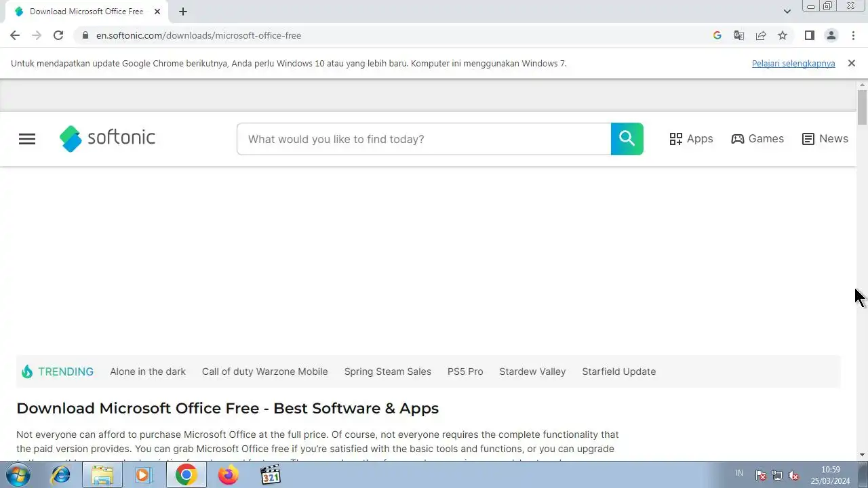Go forward in browser history
The width and height of the screenshot is (868, 488).
click(x=37, y=35)
